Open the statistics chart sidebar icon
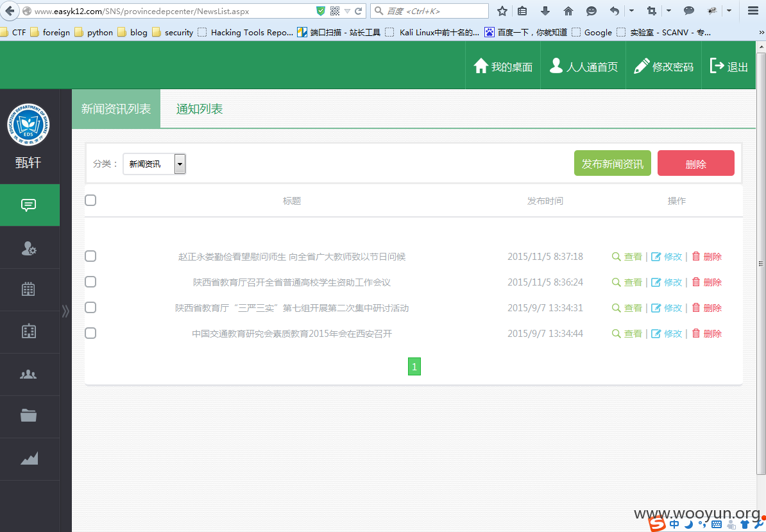766x532 pixels. 29,458
